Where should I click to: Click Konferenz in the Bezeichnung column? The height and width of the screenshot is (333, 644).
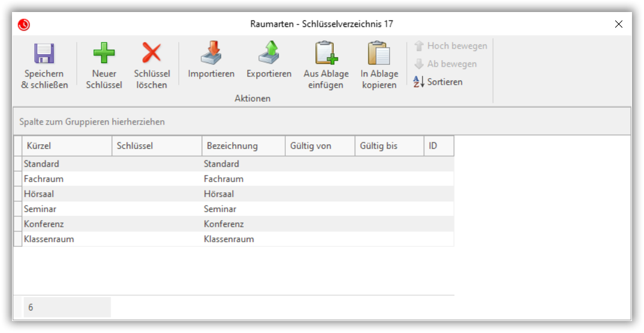(x=244, y=224)
